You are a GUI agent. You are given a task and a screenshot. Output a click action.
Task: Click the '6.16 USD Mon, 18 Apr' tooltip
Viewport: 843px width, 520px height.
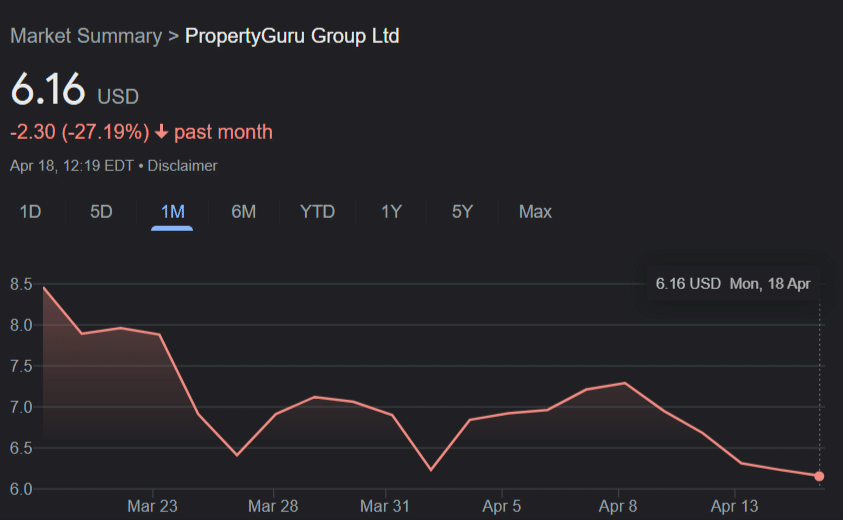tap(733, 284)
